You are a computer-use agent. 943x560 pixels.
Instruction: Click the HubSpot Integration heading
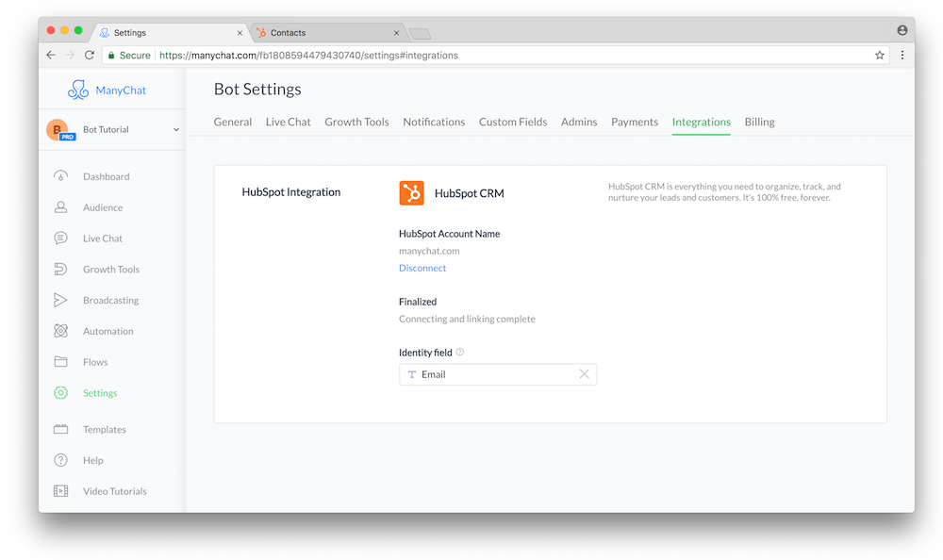(x=291, y=192)
